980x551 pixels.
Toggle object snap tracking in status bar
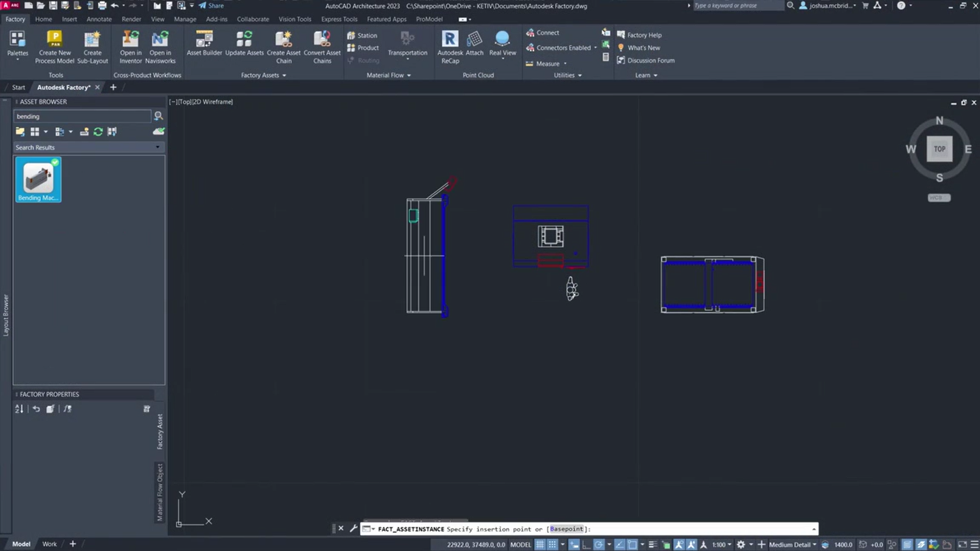coord(620,545)
